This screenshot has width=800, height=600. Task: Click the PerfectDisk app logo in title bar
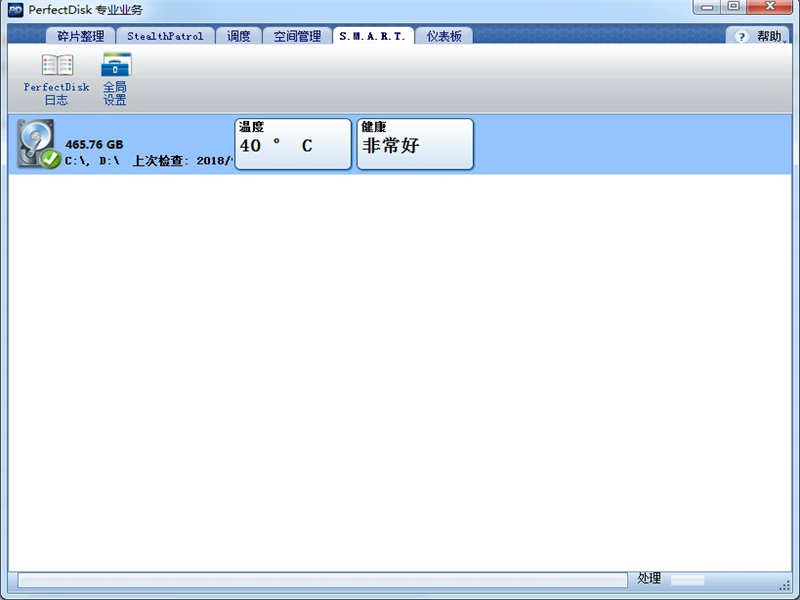click(16, 9)
